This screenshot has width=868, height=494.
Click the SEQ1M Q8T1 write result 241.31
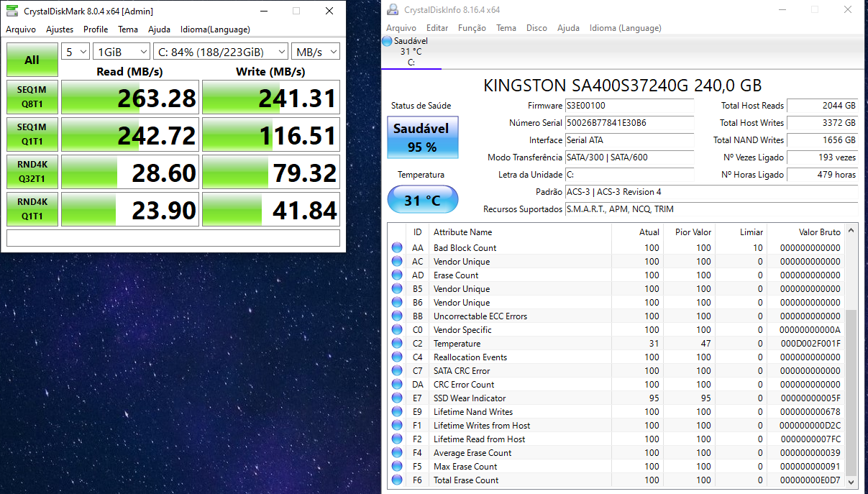[x=270, y=97]
